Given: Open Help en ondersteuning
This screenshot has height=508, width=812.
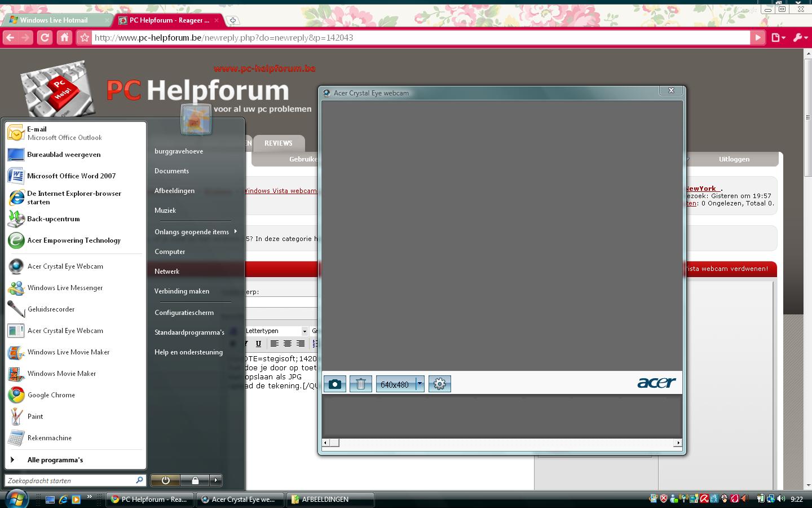Looking at the screenshot, I should (188, 352).
